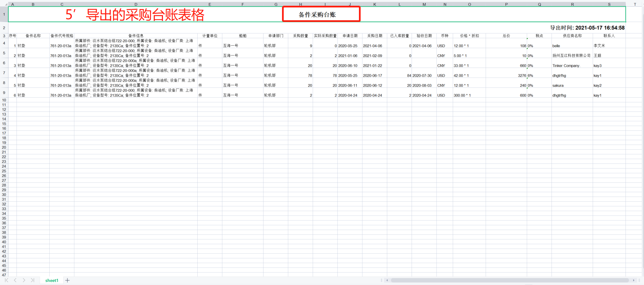Go to previous sheet with the left chevron
This screenshot has height=285, width=644.
pos(15,280)
